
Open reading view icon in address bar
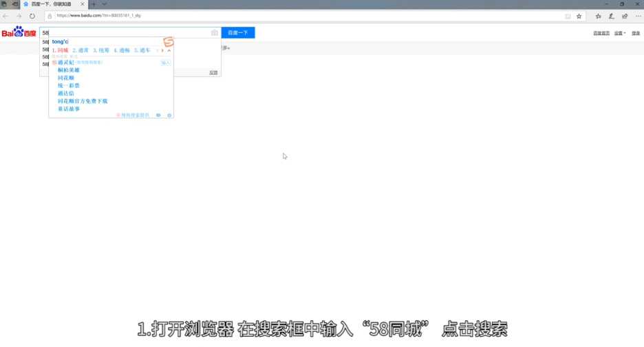(568, 16)
